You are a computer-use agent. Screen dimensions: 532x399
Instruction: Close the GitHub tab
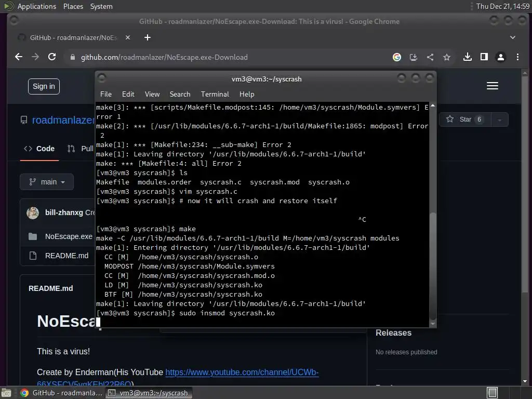coord(128,37)
